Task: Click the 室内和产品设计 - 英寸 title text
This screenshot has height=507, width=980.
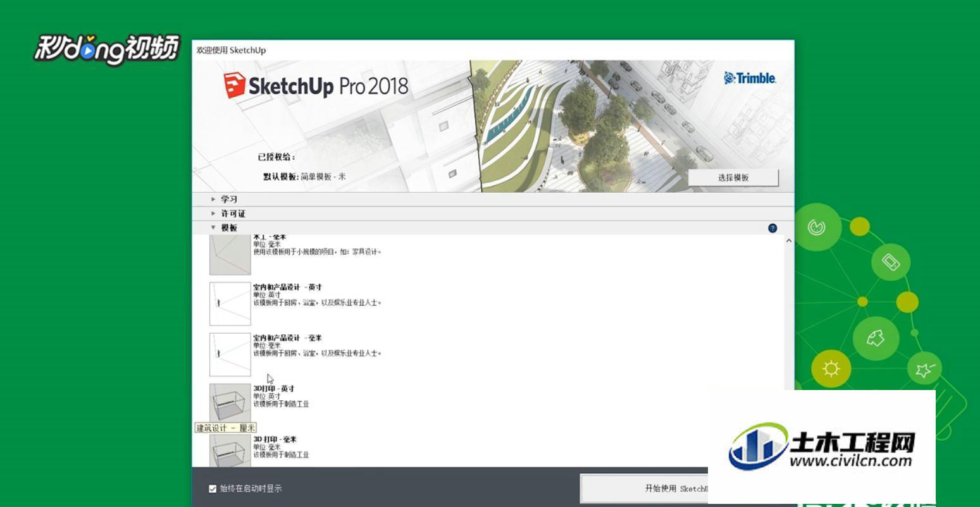Action: [287, 288]
